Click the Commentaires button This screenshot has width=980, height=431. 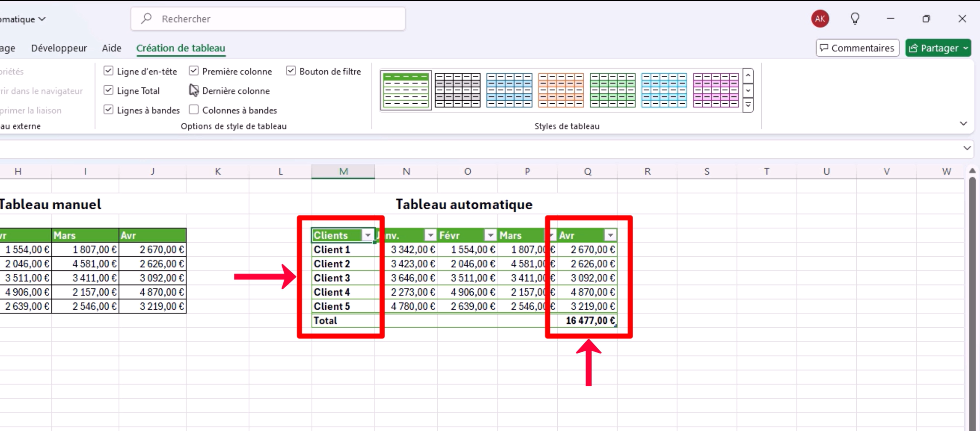pos(857,48)
